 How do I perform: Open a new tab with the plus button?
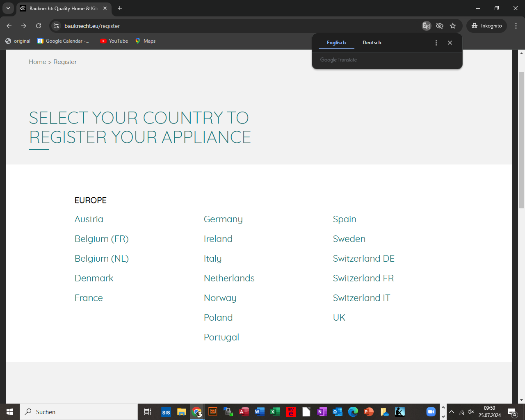point(120,8)
